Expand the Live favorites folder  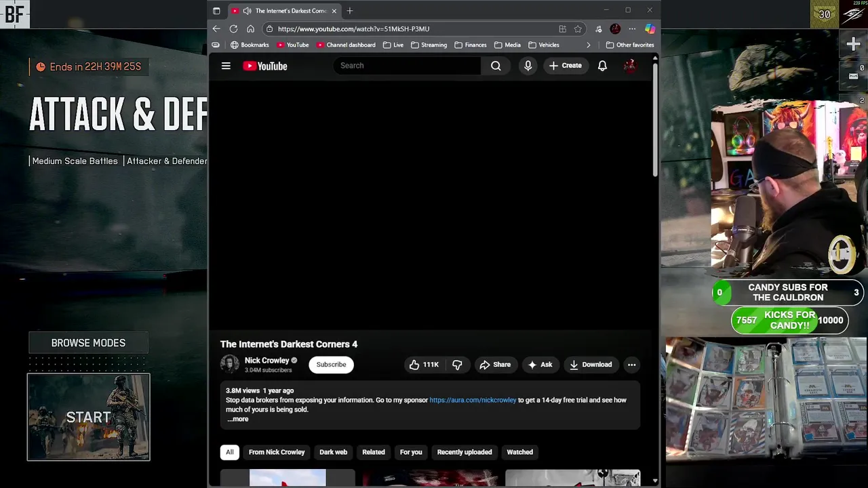[x=393, y=45]
